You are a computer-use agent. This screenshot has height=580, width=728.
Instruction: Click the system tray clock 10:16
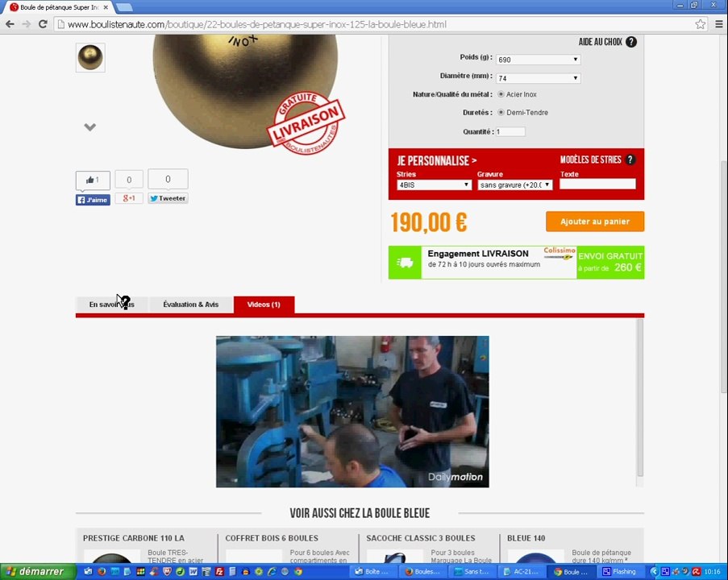click(x=712, y=572)
